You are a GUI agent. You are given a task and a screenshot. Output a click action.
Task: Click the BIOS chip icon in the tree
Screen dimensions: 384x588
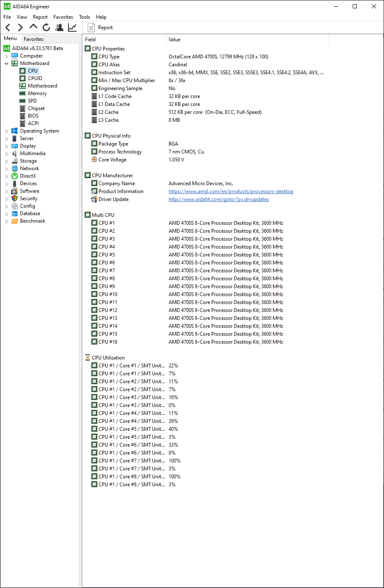pyautogui.click(x=23, y=116)
